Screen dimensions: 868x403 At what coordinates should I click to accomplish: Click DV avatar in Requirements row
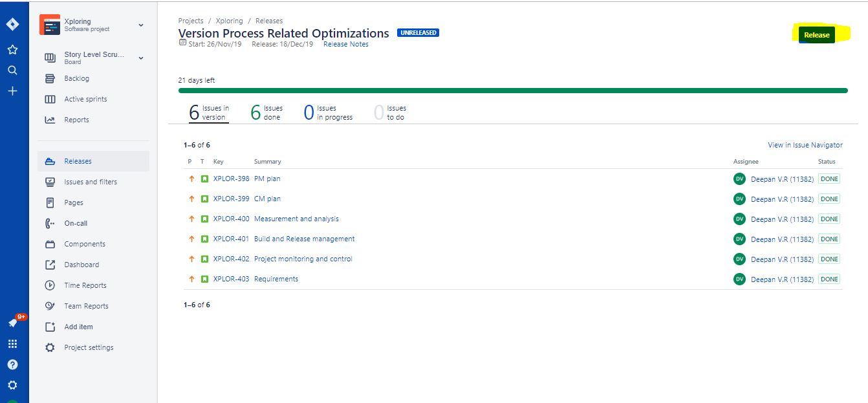pyautogui.click(x=739, y=279)
